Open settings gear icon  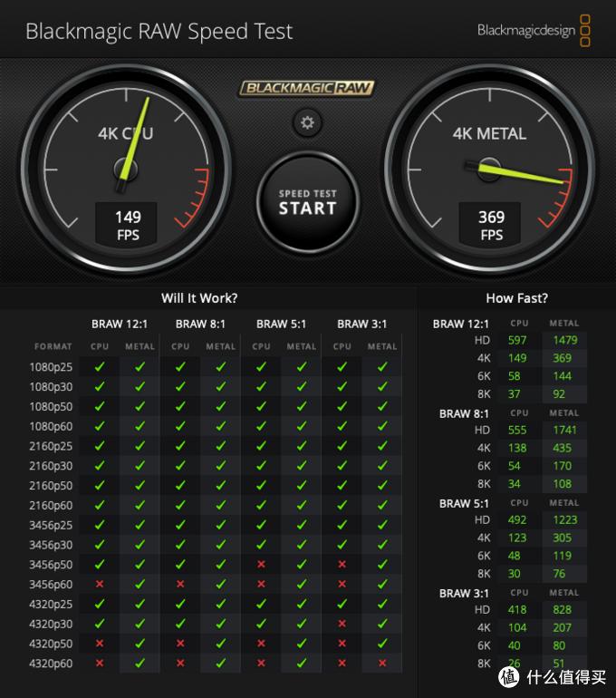tap(307, 122)
